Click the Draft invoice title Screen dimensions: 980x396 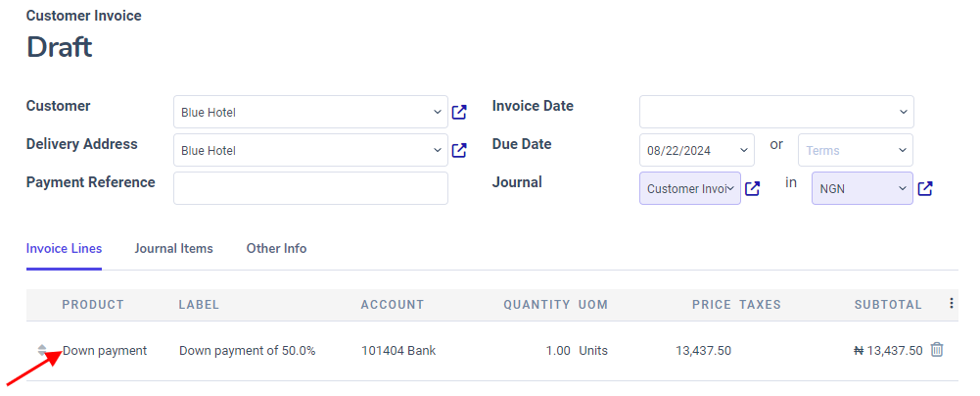coord(60,48)
